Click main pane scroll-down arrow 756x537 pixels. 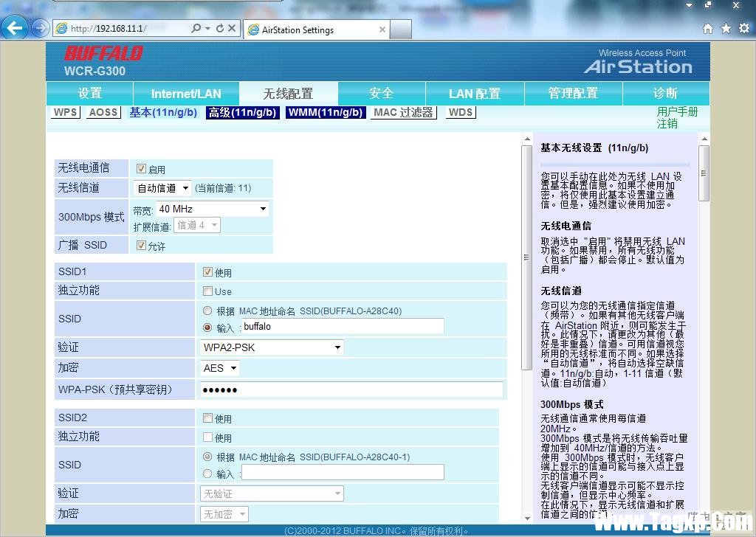click(x=526, y=519)
